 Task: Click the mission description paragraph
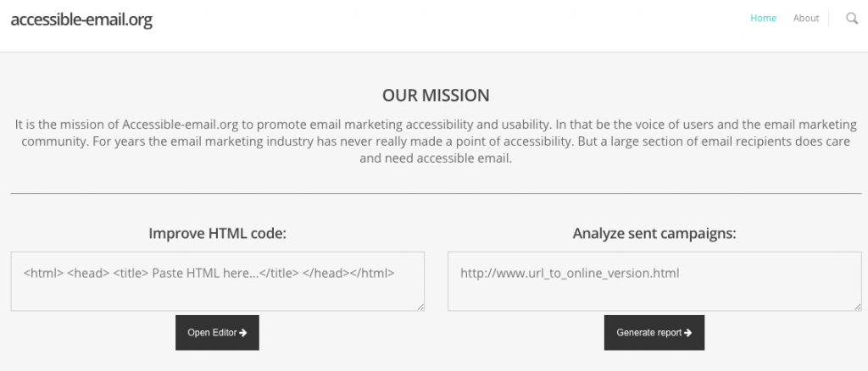tap(436, 141)
